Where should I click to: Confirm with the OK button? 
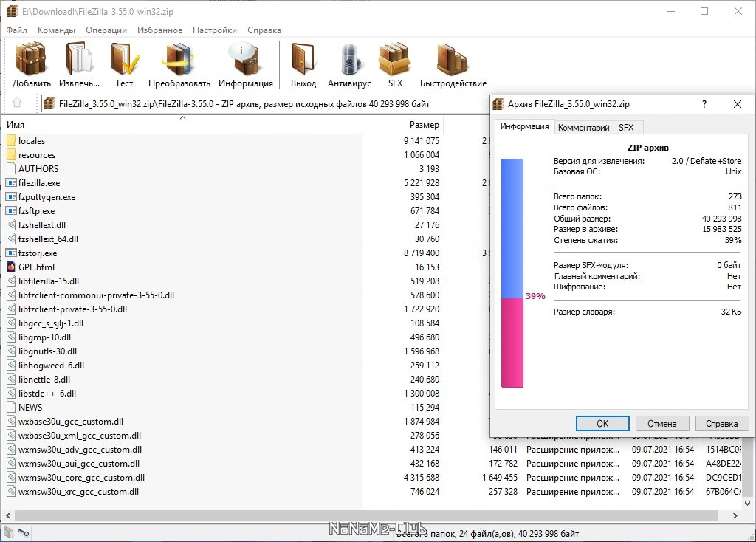tap(602, 423)
